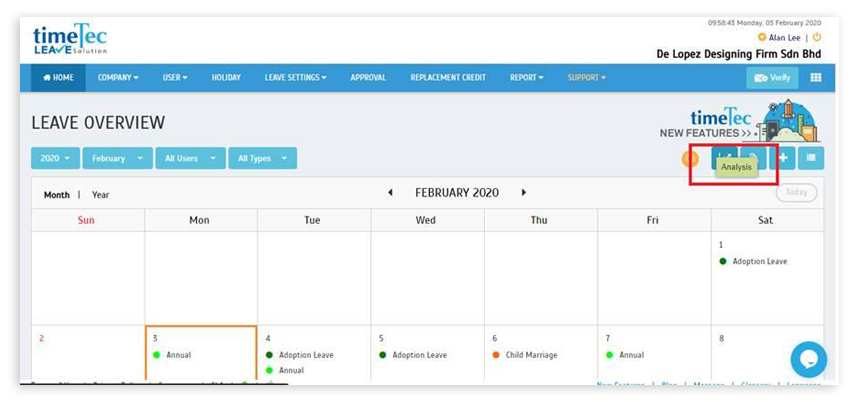855x402 pixels.
Task: Click Annual leave entry on Tuesday 4
Action: coord(285,370)
